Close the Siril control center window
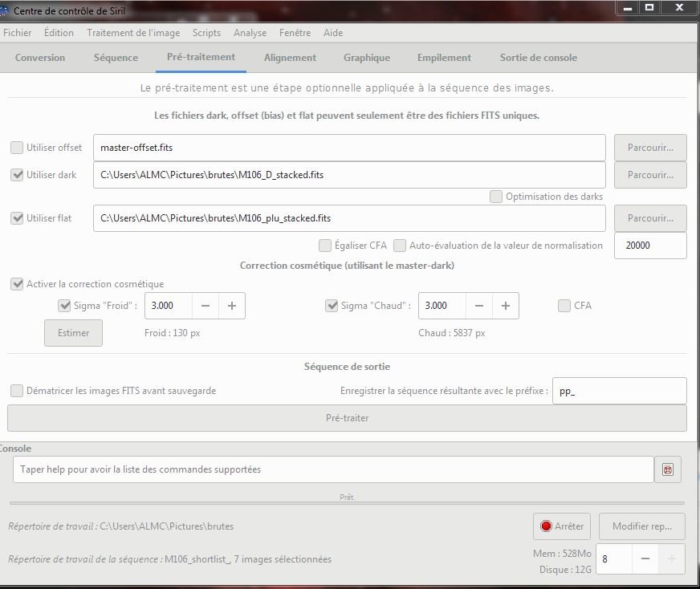This screenshot has width=700, height=589. click(679, 7)
